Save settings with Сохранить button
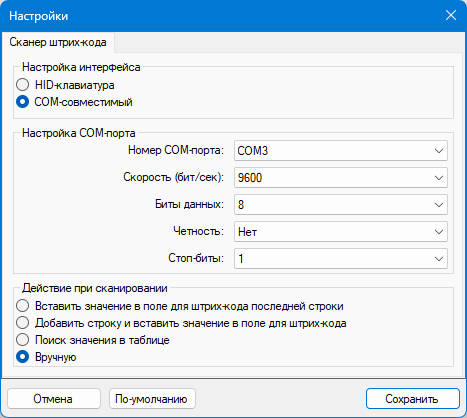This screenshot has width=467, height=418. 413,399
